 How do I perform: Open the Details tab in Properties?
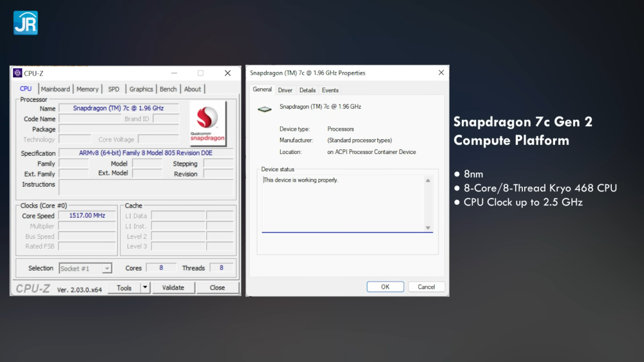click(x=307, y=90)
